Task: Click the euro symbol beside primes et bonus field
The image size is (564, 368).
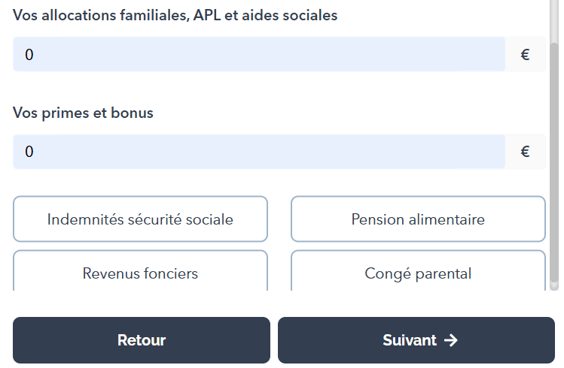Action: tap(525, 151)
